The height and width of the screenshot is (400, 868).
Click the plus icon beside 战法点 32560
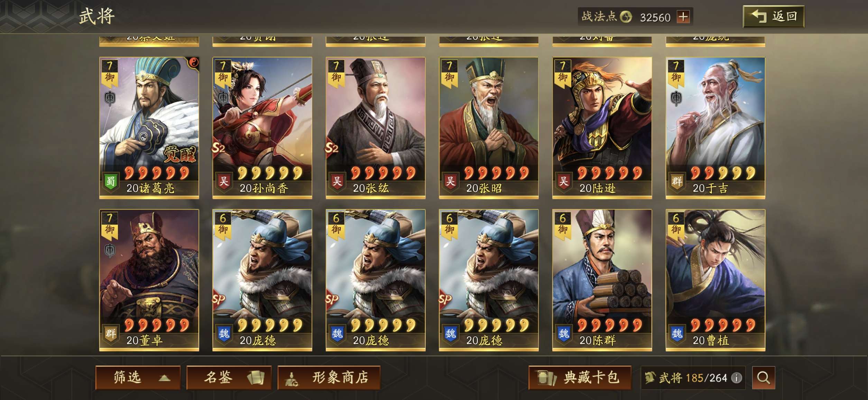click(683, 17)
